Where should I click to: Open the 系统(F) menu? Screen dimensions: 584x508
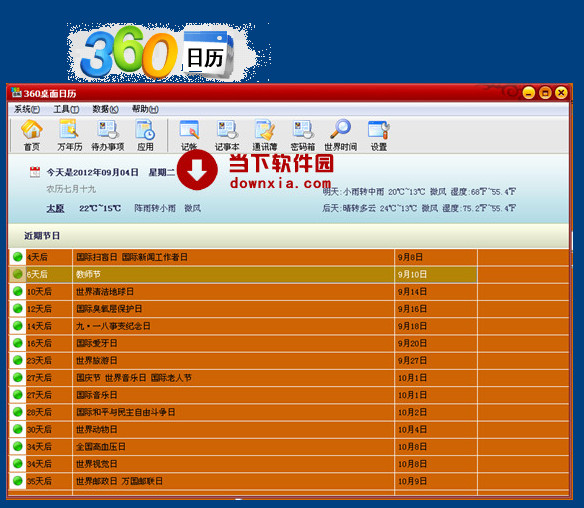tap(27, 109)
